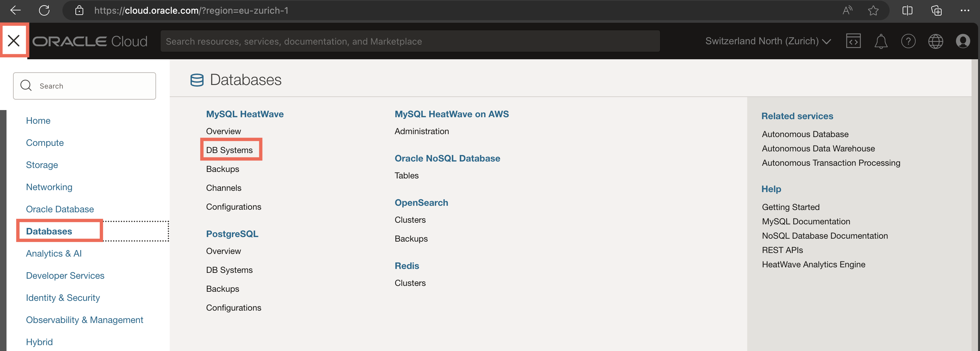The width and height of the screenshot is (980, 351).
Task: View site info via lock icon
Action: click(79, 10)
